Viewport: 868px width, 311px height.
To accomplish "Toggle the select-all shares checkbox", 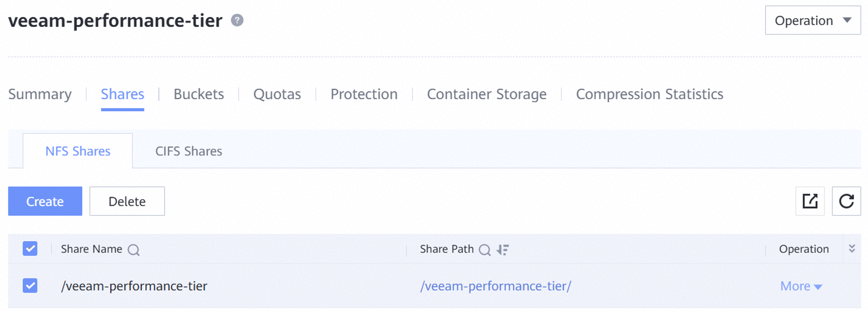I will tap(30, 249).
